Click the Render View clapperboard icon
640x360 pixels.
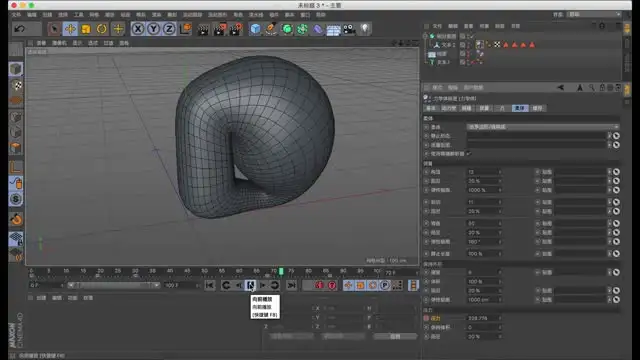point(203,29)
